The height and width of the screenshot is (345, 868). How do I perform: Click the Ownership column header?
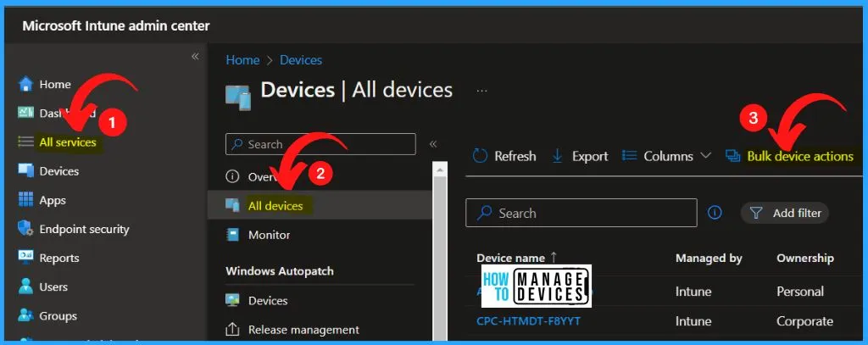pos(805,258)
